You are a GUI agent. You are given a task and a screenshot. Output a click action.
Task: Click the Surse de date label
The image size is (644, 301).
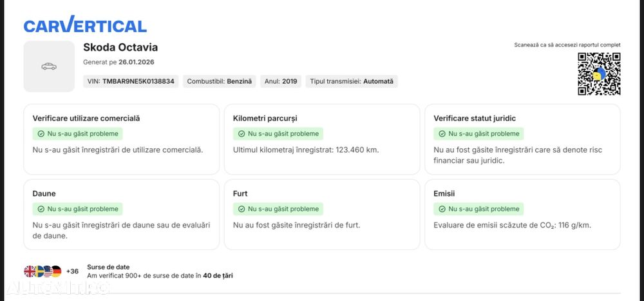click(x=108, y=267)
